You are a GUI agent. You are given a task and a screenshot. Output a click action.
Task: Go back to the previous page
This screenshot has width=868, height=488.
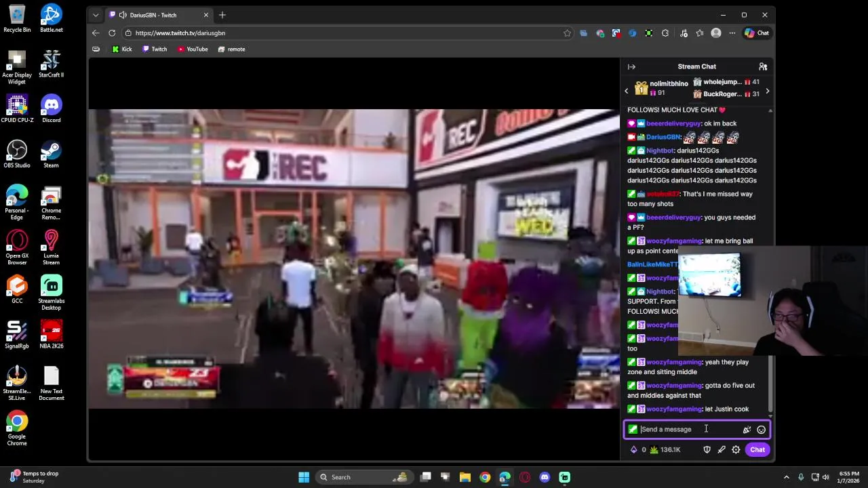point(96,33)
